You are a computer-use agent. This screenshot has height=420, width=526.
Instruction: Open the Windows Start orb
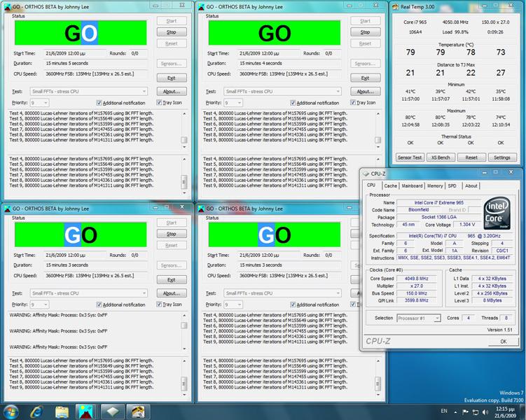coord(11,412)
